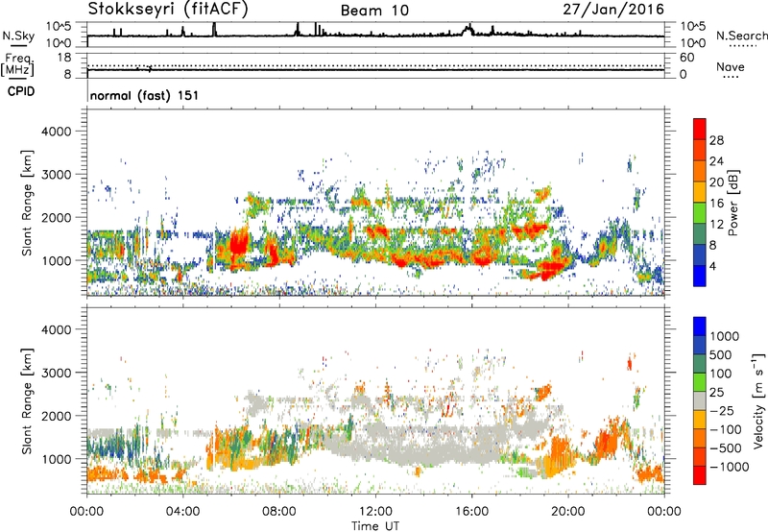Click the 'N.Sky' legend label
The height and width of the screenshot is (532, 768).
[x=18, y=36]
